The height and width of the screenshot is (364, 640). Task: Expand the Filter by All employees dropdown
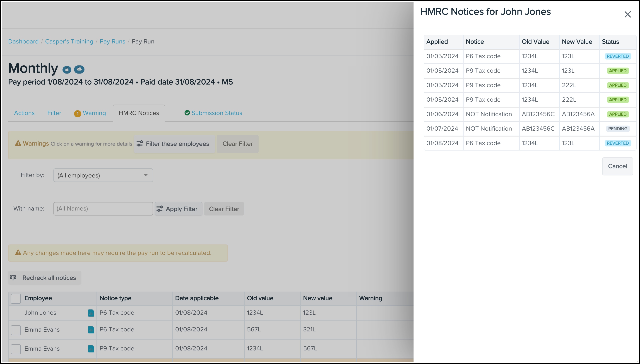103,175
